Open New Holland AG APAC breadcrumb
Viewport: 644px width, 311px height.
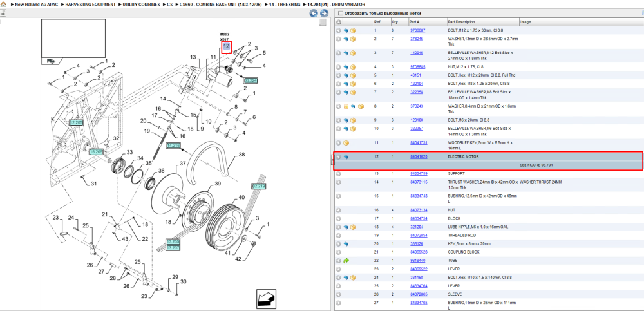37,4
